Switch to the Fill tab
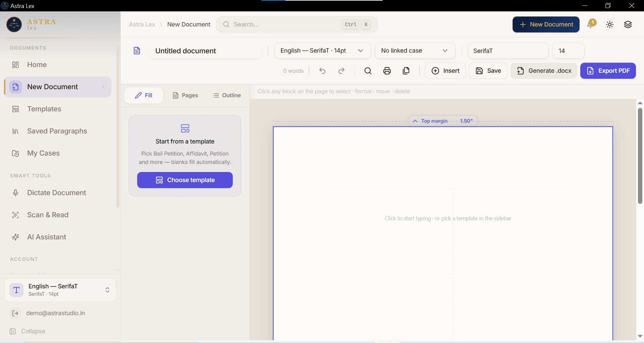The image size is (644, 343). tap(144, 95)
